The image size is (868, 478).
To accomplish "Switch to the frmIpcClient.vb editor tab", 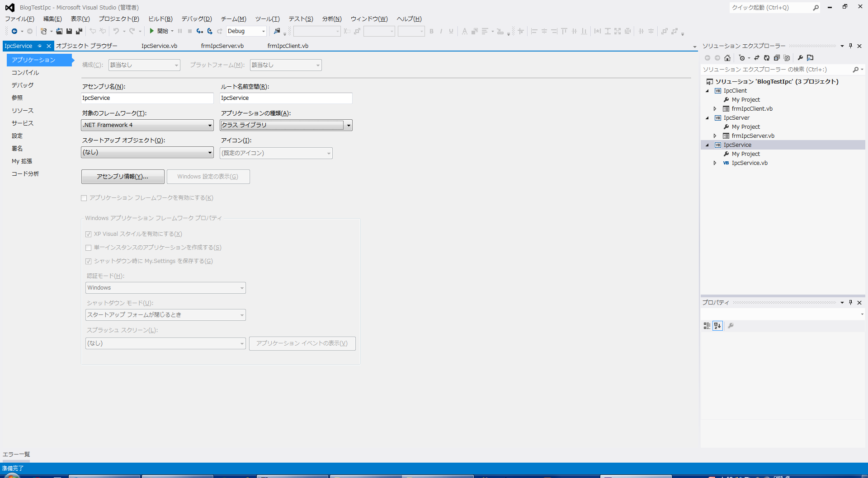I will 288,46.
